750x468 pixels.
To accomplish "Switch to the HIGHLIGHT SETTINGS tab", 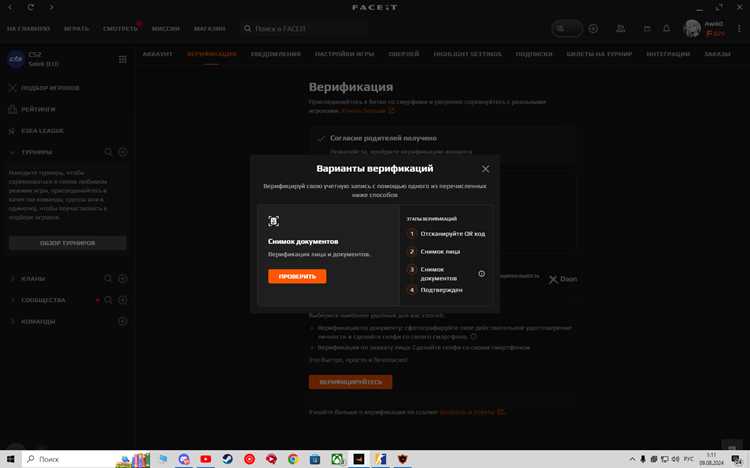I will coord(467,54).
